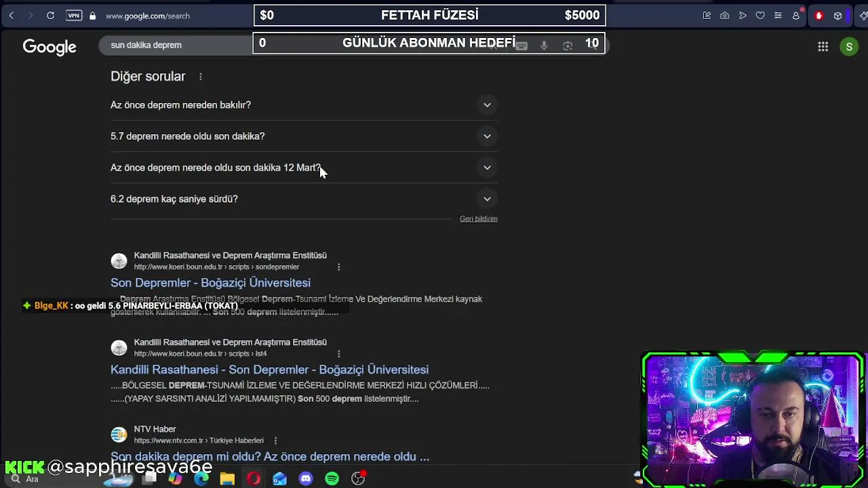Viewport: 868px width, 488px height.
Task: Click the www.google.com/search address field
Action: pyautogui.click(x=148, y=16)
